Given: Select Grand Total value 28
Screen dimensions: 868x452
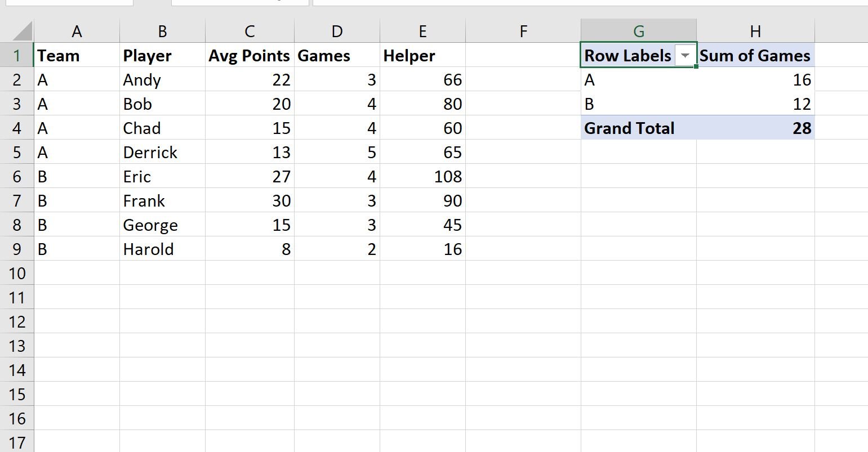Looking at the screenshot, I should tap(755, 128).
